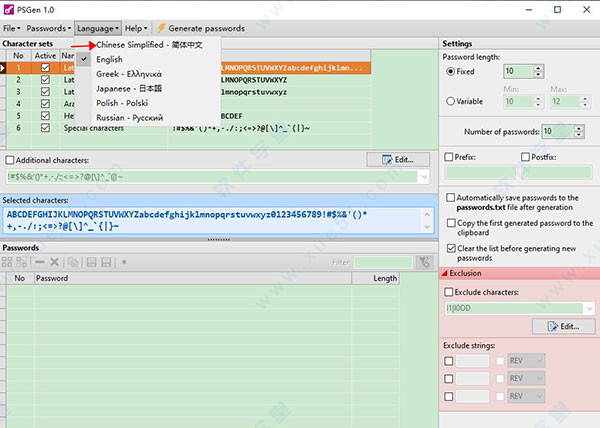
Task: Click the first save disk icon in Passwords toolbar
Action: click(90, 262)
